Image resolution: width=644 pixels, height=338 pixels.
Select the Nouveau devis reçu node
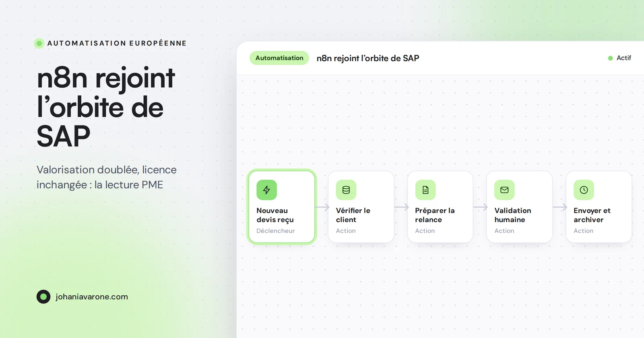pyautogui.click(x=282, y=207)
